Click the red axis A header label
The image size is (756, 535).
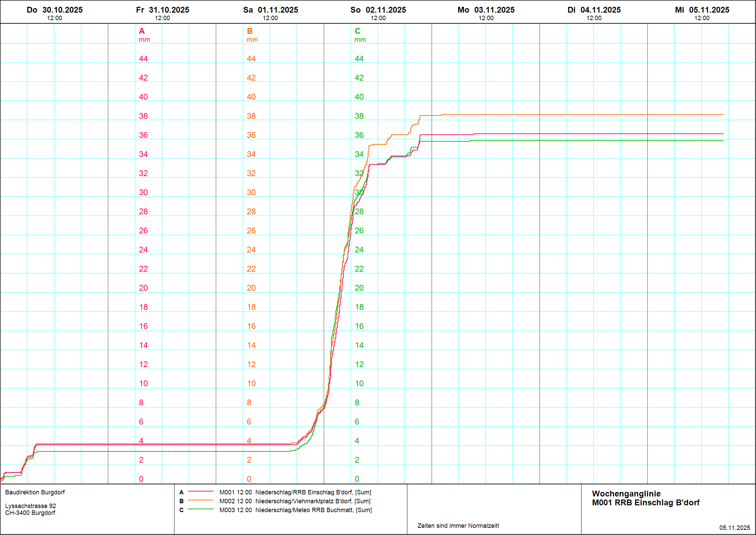142,31
